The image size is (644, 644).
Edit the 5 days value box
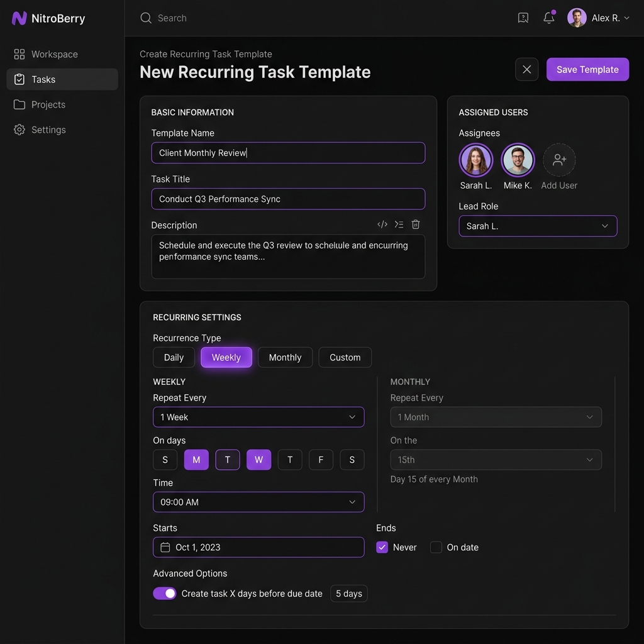tap(348, 594)
